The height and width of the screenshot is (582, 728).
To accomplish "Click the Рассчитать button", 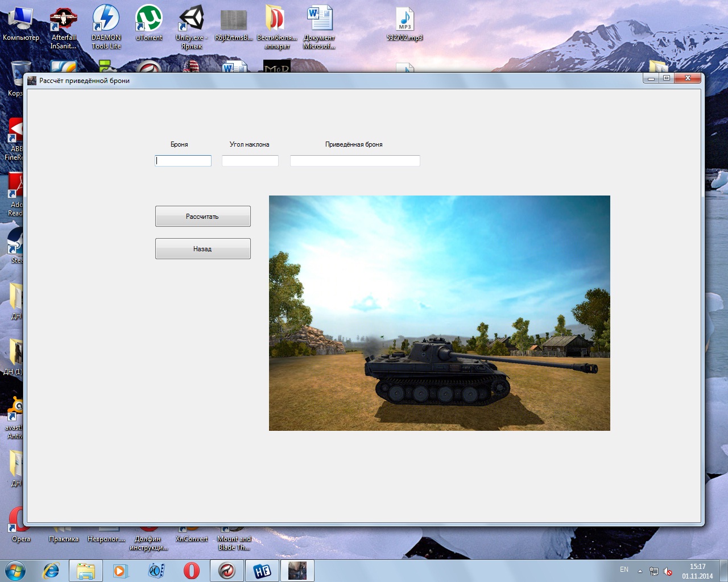I will tap(202, 217).
